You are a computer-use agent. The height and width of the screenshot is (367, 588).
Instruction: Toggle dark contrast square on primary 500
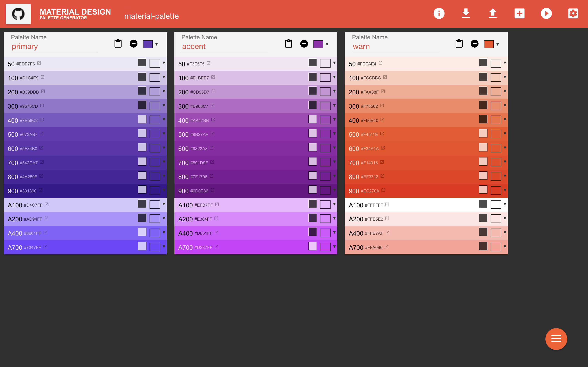point(142,133)
